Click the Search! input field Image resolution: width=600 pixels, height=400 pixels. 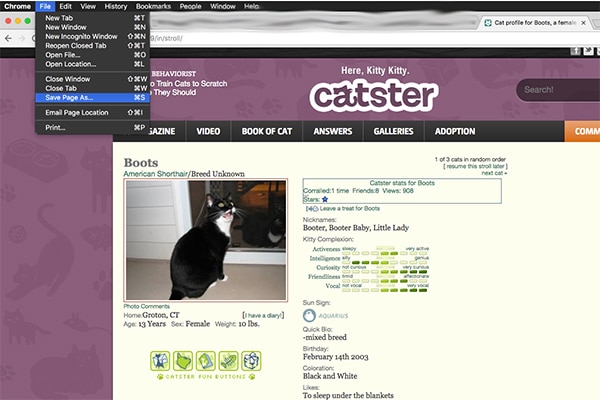point(558,90)
